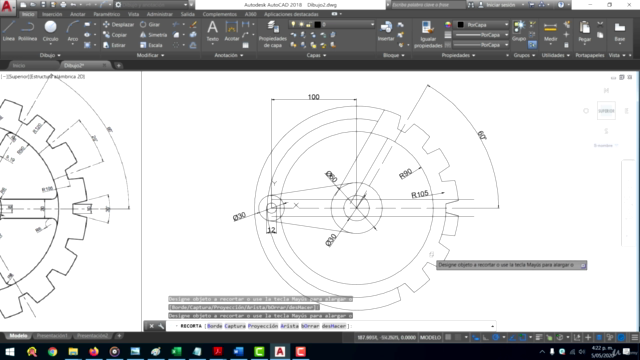This screenshot has width=640, height=360.
Task: Open the Anotar ribbon tab
Action: coord(78,14)
